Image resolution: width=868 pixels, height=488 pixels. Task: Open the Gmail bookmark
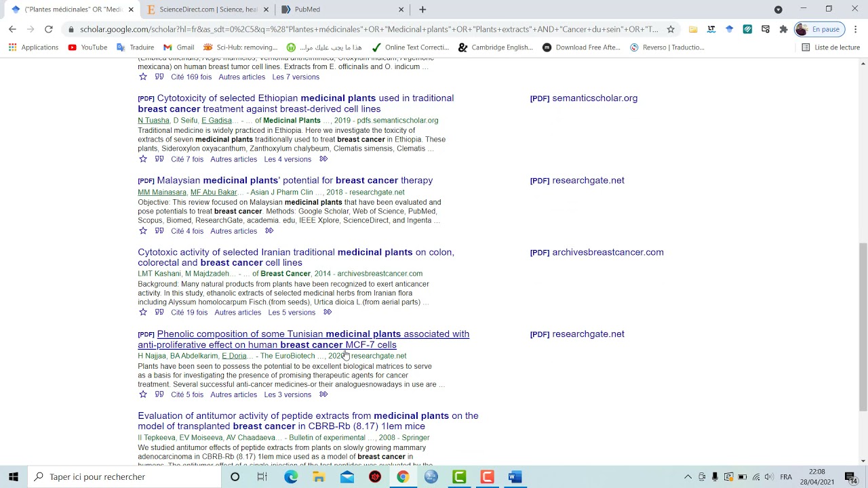coord(179,47)
